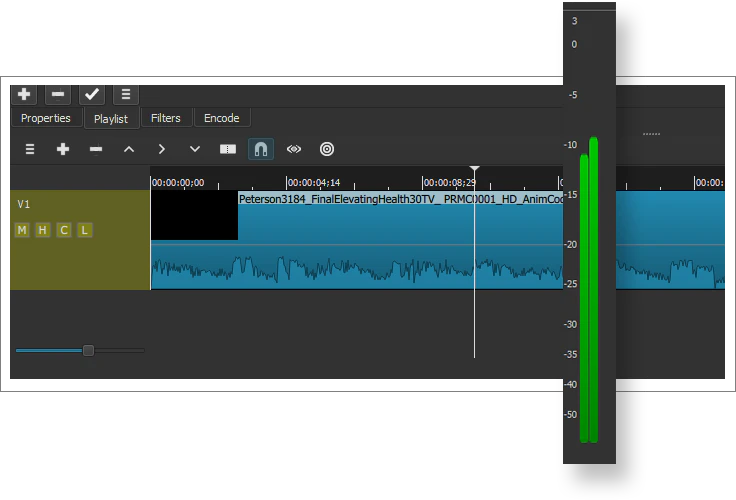Click the timeline insert right-chevron icon
Image resolution: width=736 pixels, height=500 pixels.
click(161, 149)
